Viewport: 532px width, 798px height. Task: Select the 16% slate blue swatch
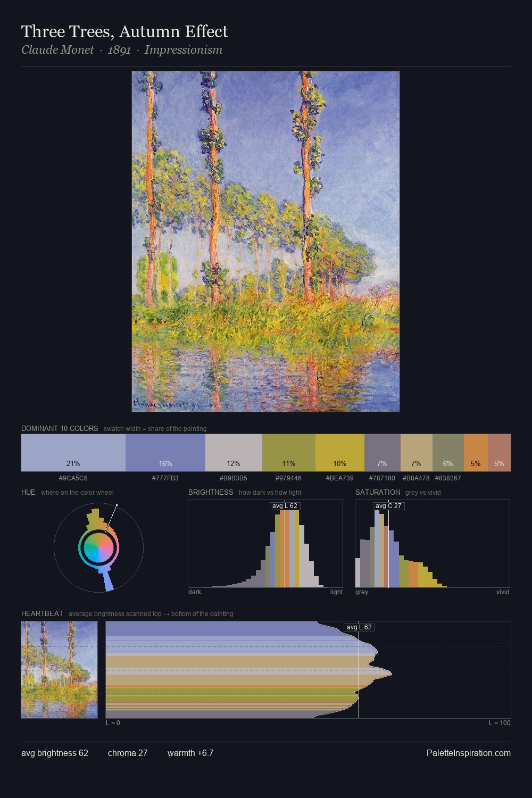click(x=165, y=453)
